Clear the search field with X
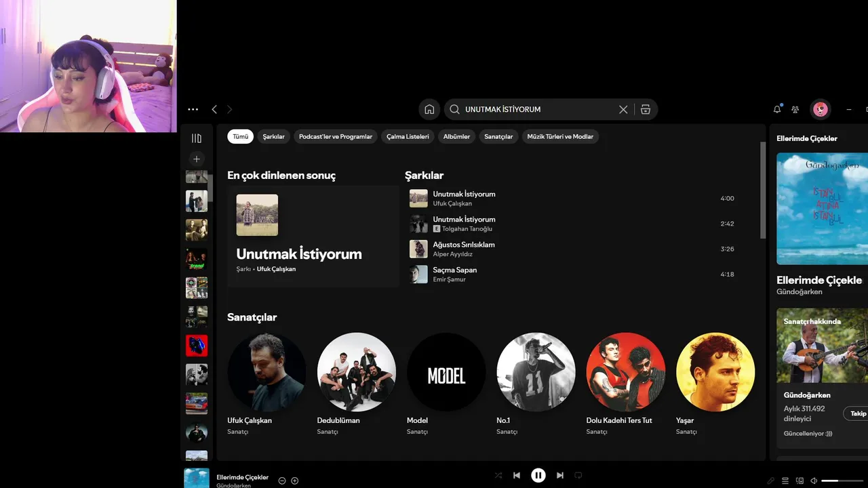The height and width of the screenshot is (488, 868). pos(623,109)
